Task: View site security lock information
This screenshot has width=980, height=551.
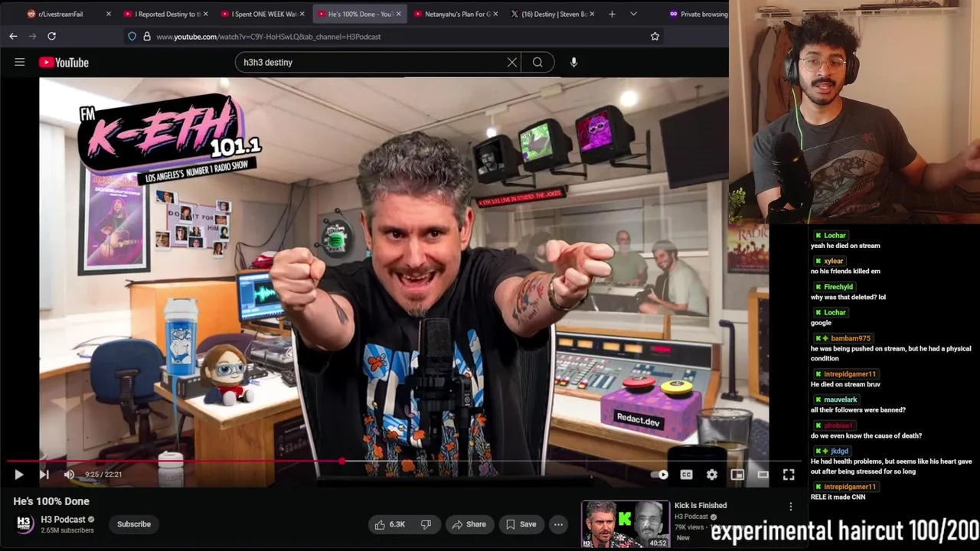Action: 146,36
